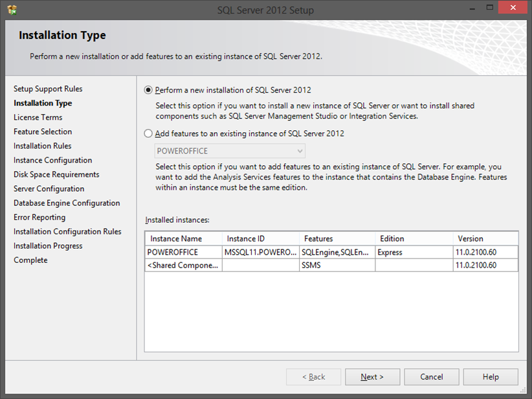532x399 pixels.
Task: Select Perform a new installation radio button
Action: 148,90
